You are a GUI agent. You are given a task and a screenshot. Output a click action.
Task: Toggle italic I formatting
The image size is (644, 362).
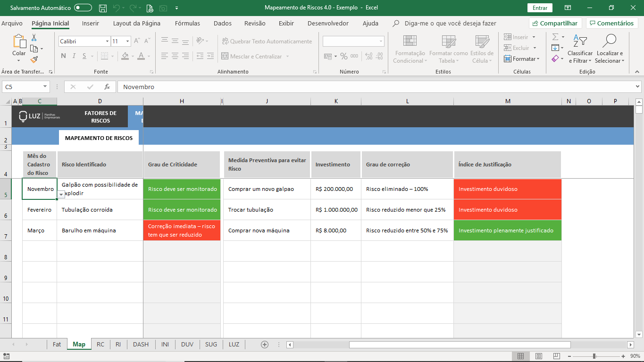[74, 56]
